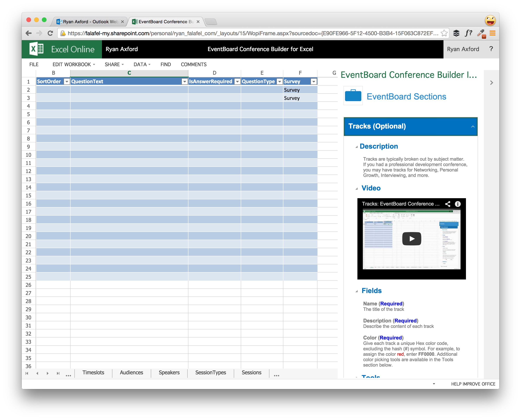
Task: Reload the page with the refresh icon
Action: coord(50,33)
